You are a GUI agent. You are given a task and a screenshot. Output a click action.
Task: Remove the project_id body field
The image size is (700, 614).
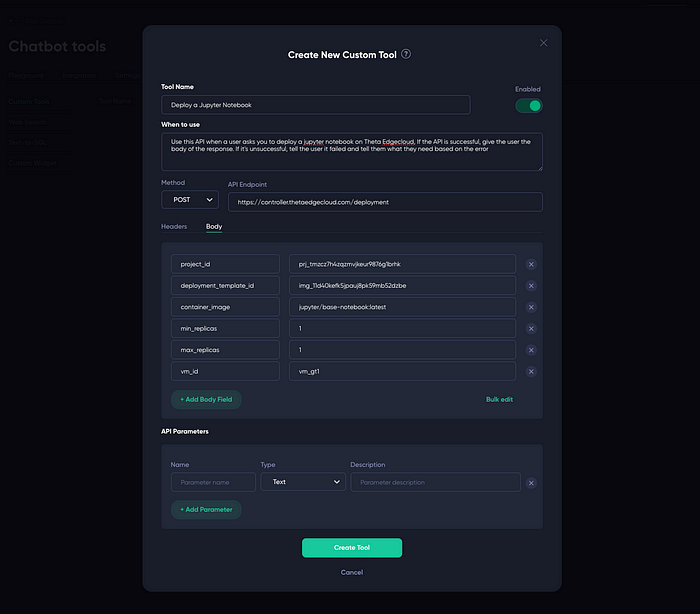point(531,264)
